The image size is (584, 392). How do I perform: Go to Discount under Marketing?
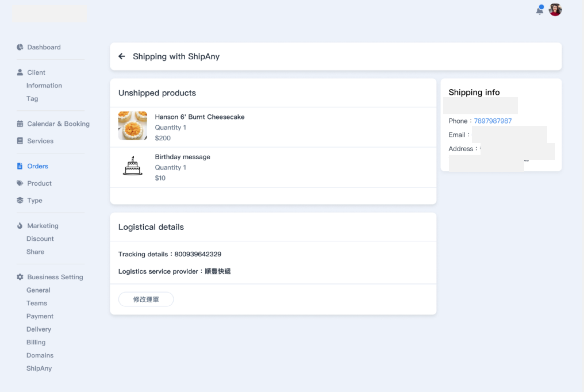click(40, 239)
